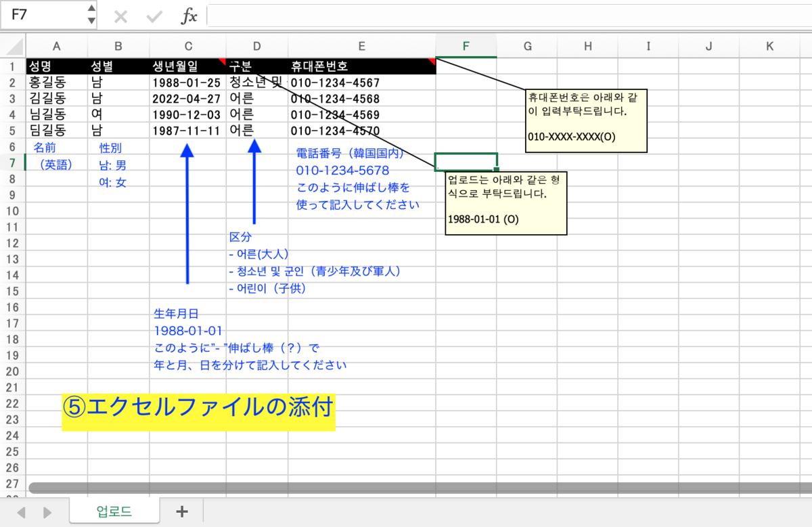The height and width of the screenshot is (527, 812).
Task: Click the select-all triangle at the grid corner
Action: (13, 46)
